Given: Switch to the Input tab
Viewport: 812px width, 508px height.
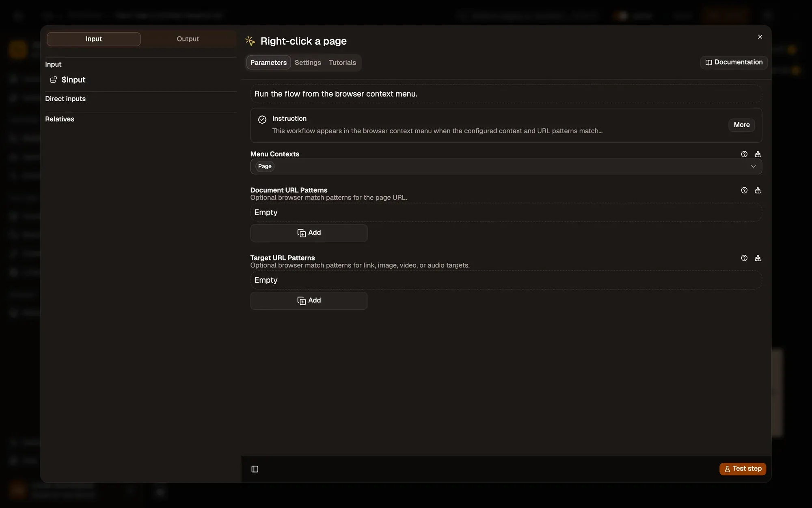Looking at the screenshot, I should coord(94,39).
